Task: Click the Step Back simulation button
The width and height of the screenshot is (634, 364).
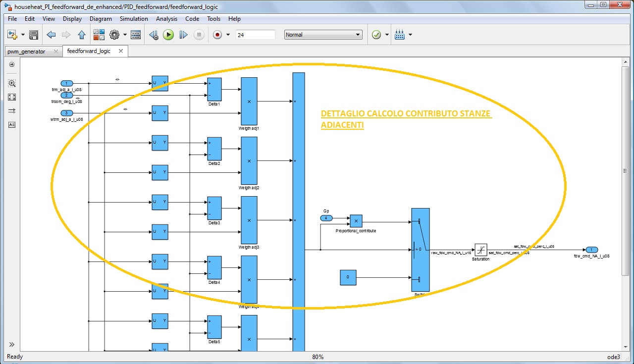Action: (154, 35)
